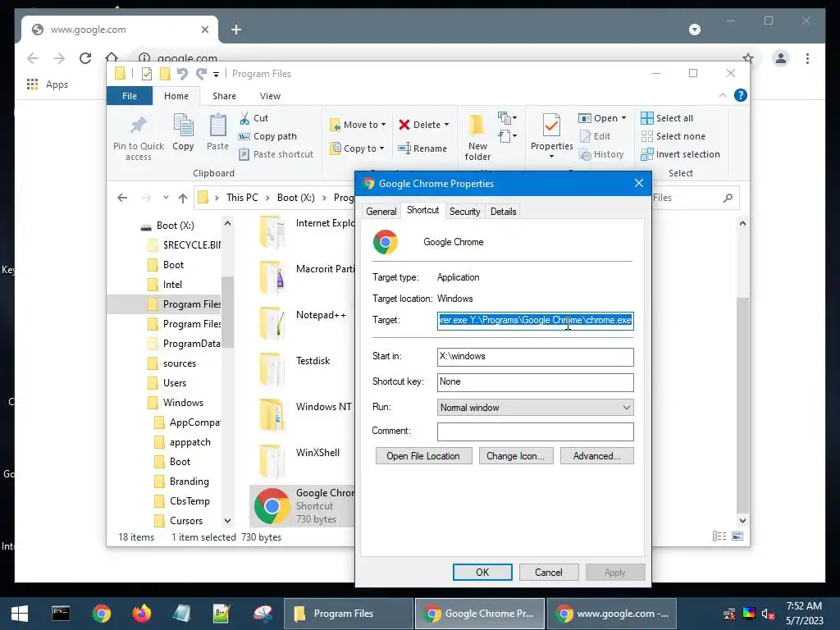Viewport: 840px width, 630px height.
Task: Open the Share ribbon tab
Action: pos(224,96)
